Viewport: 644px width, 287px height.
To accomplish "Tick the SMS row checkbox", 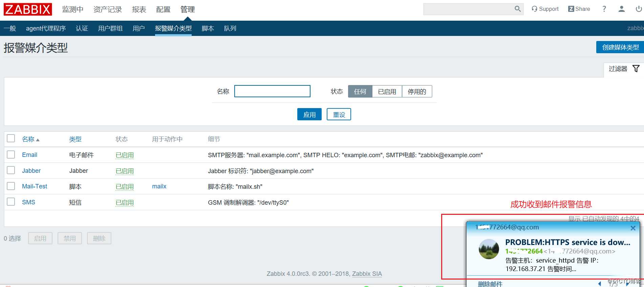I will [x=11, y=202].
